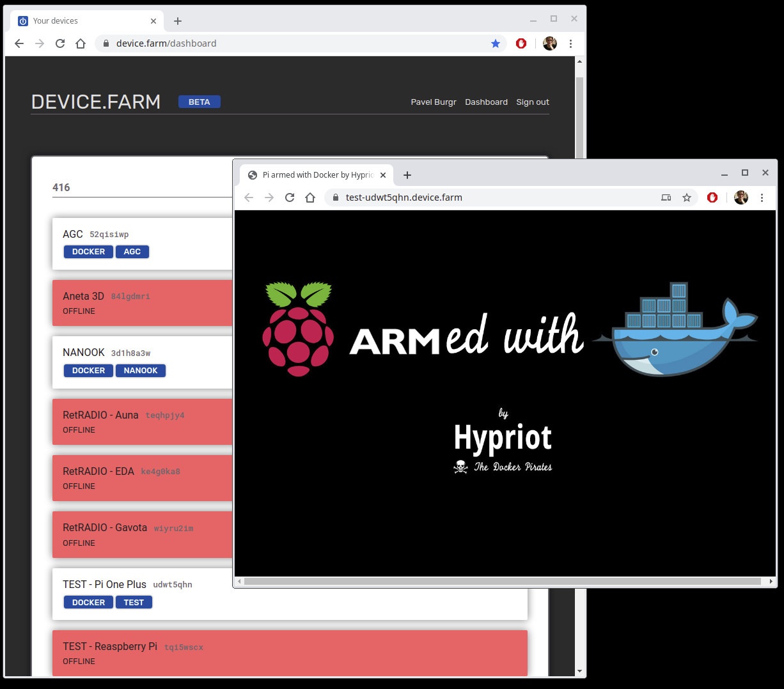Open TEST - Pi One Plus device
Image resolution: width=784 pixels, height=689 pixels.
pos(104,584)
